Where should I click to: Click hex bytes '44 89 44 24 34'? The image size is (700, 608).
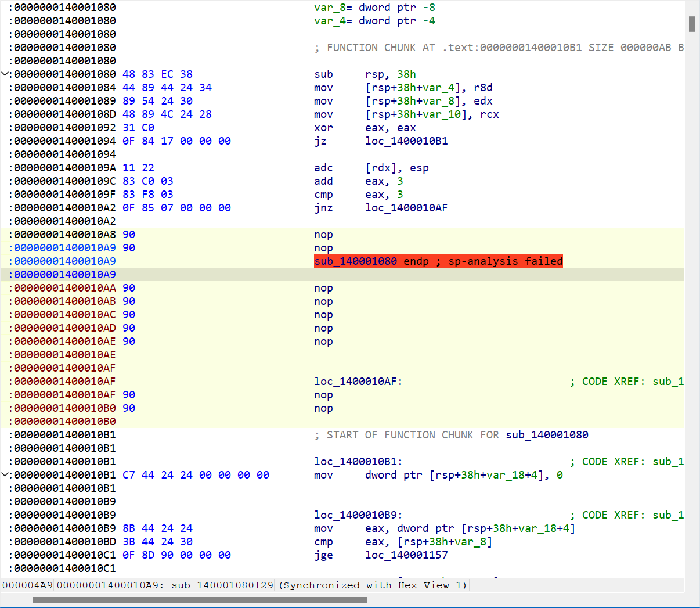pos(167,88)
